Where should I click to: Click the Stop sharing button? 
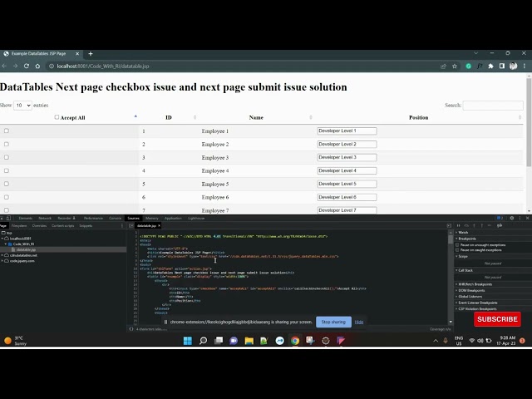click(333, 322)
